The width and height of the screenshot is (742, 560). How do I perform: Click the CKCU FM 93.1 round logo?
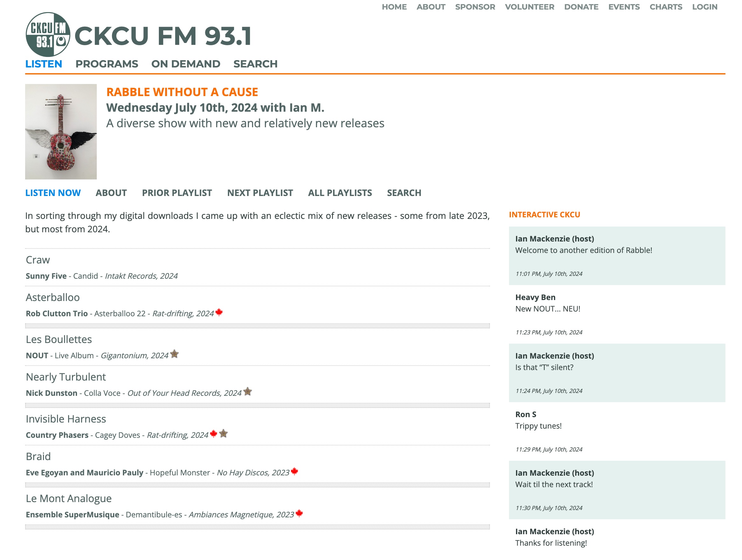click(48, 34)
